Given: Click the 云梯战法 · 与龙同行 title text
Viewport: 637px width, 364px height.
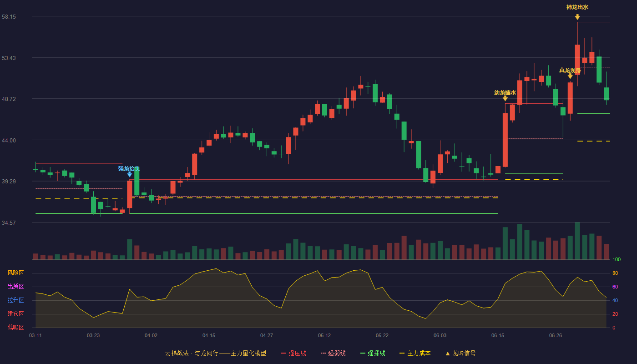Looking at the screenshot, I should point(192,353).
